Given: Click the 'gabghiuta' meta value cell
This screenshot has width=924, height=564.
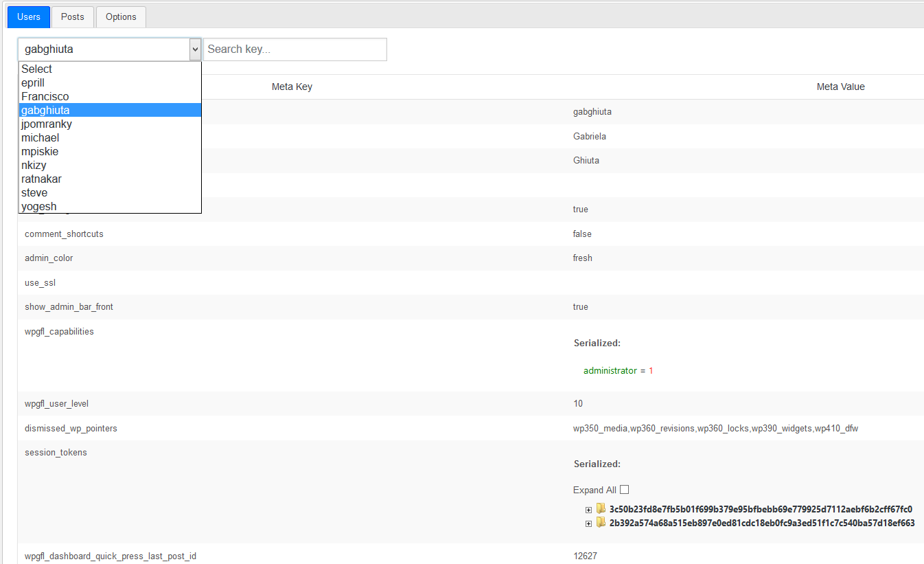Looking at the screenshot, I should pos(592,112).
